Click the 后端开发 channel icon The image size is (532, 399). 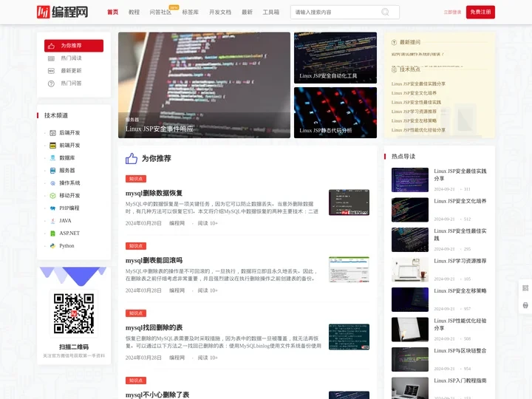pos(52,133)
